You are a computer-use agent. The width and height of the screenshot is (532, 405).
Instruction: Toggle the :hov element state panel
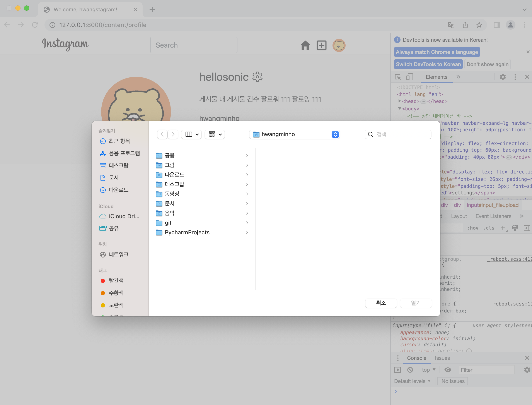[472, 228]
